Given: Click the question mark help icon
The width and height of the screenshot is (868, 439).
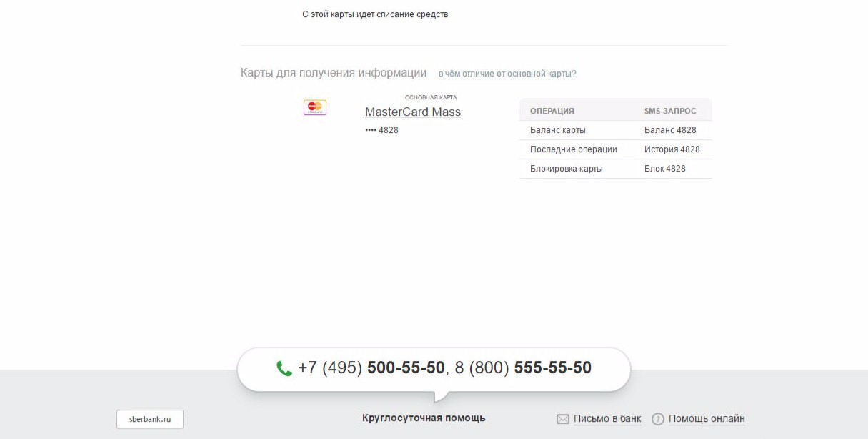Looking at the screenshot, I should (658, 419).
